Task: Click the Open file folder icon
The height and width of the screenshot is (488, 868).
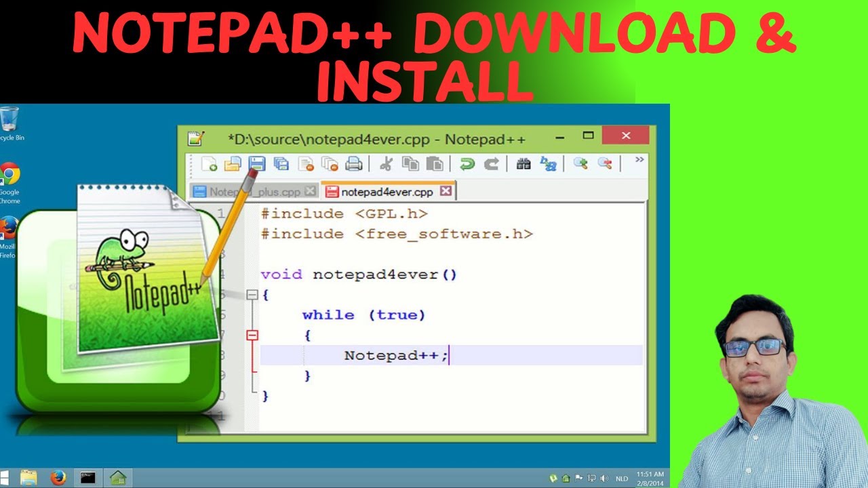Action: (233, 163)
